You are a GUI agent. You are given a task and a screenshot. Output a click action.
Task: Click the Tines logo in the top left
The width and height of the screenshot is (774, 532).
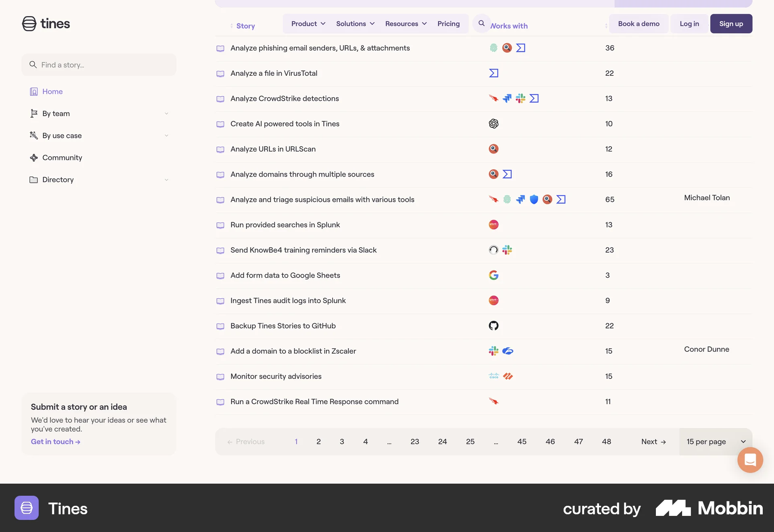(x=46, y=23)
